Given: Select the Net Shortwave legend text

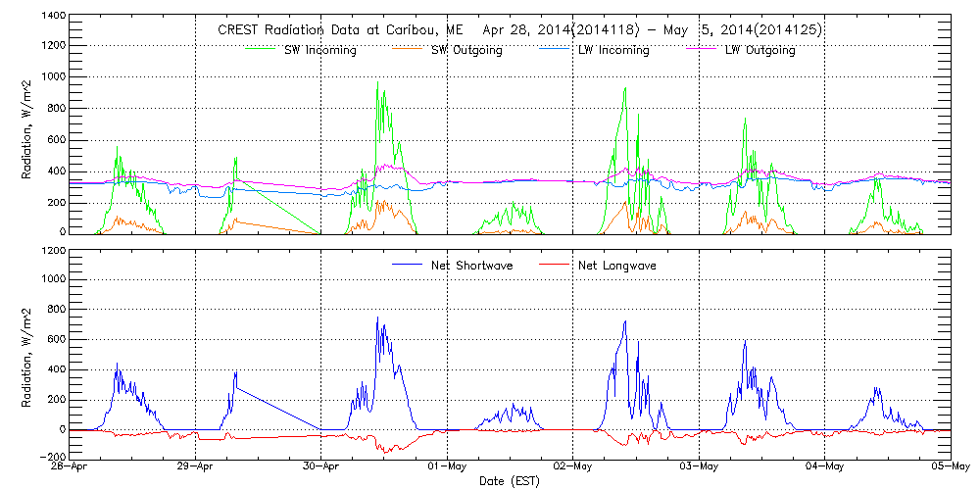Looking at the screenshot, I should click(x=475, y=266).
